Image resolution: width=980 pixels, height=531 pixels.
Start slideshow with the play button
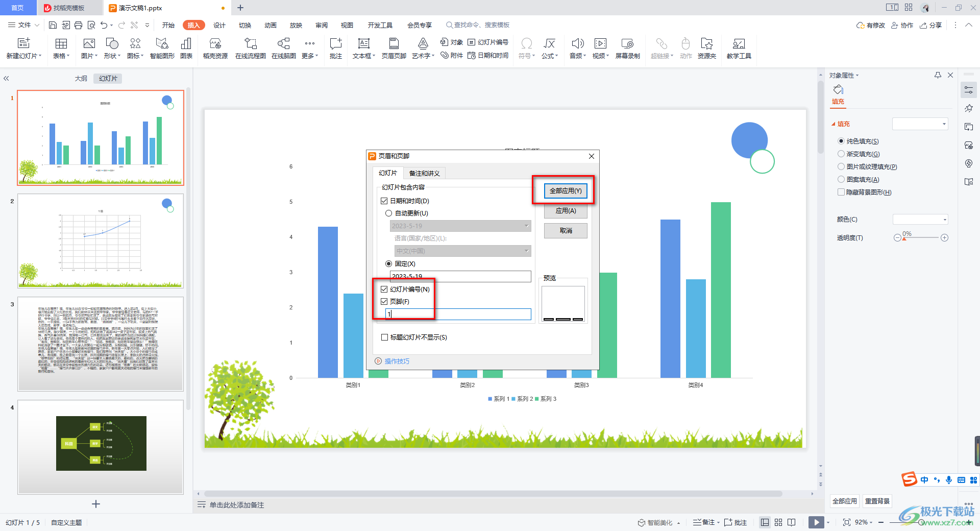coord(816,522)
